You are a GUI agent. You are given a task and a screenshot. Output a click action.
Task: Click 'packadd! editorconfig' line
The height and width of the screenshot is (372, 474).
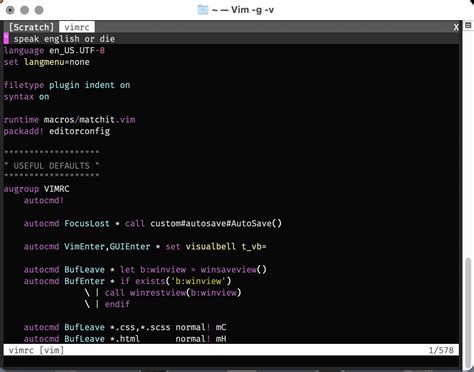[57, 131]
